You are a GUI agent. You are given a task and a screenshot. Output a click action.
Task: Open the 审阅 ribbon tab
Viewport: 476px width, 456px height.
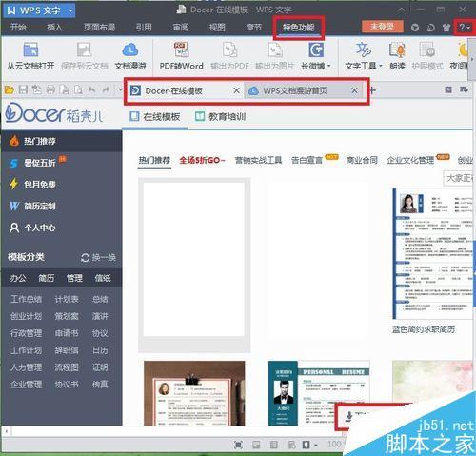coord(181,28)
